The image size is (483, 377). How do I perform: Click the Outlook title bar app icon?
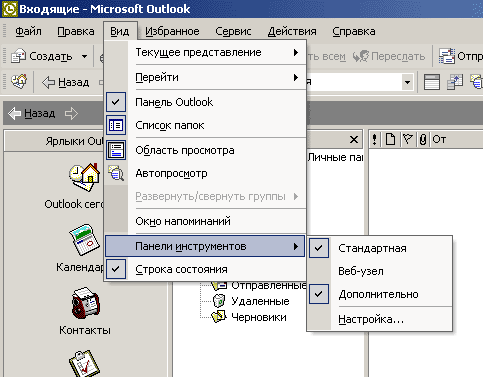point(10,9)
